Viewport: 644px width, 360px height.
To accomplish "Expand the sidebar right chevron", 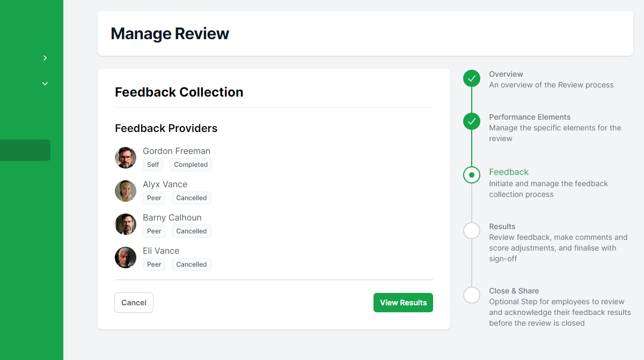I will click(45, 58).
